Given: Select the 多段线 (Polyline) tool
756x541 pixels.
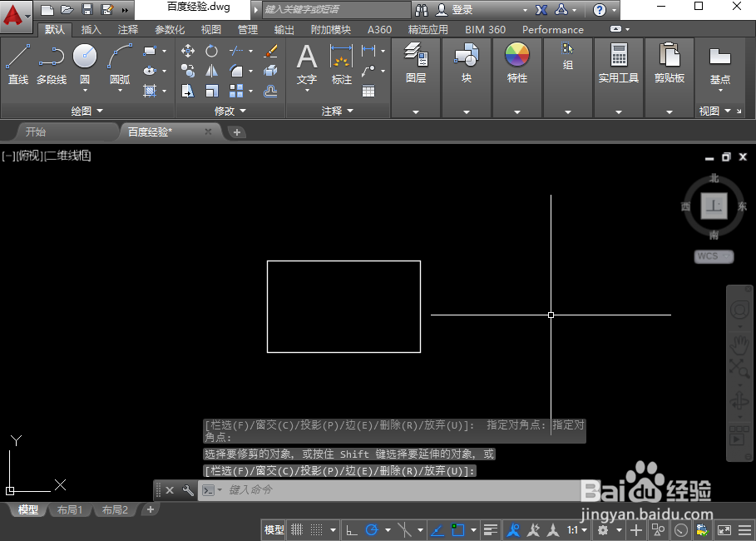Looking at the screenshot, I should [x=52, y=64].
